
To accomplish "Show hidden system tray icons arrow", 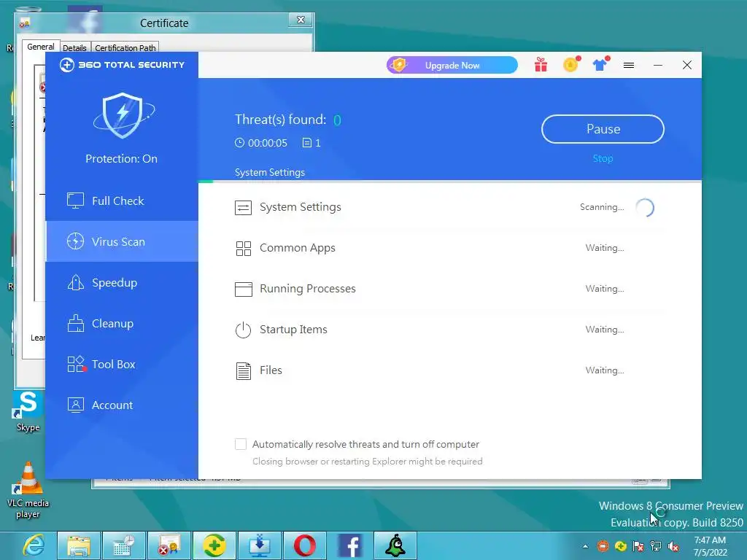I will pos(585,546).
